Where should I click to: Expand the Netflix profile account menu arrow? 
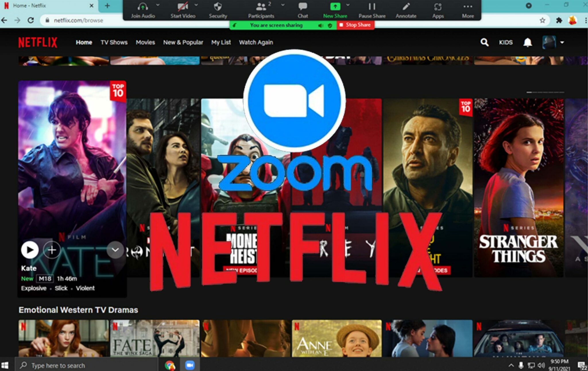coord(562,42)
